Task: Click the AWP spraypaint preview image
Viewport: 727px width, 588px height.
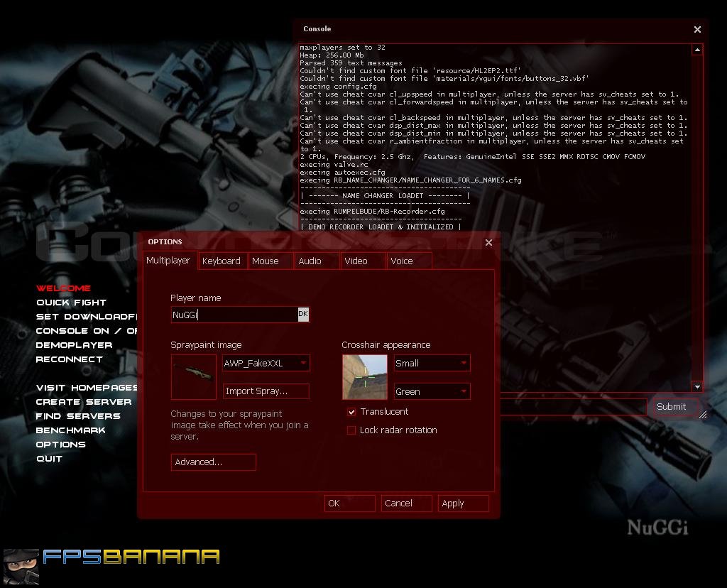Action: (193, 377)
